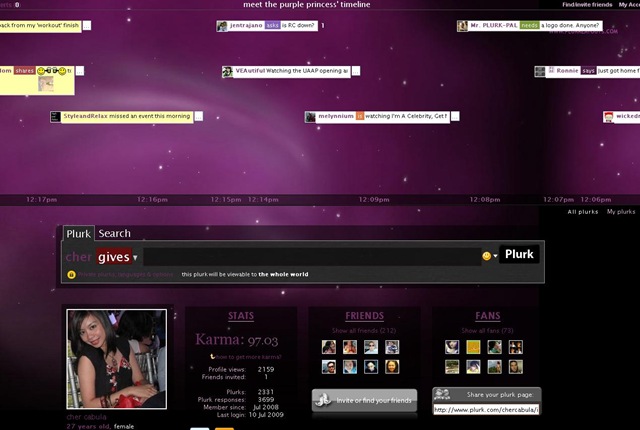640x430 pixels.
Task: Click the solid orange fan avatar
Action: click(473, 347)
